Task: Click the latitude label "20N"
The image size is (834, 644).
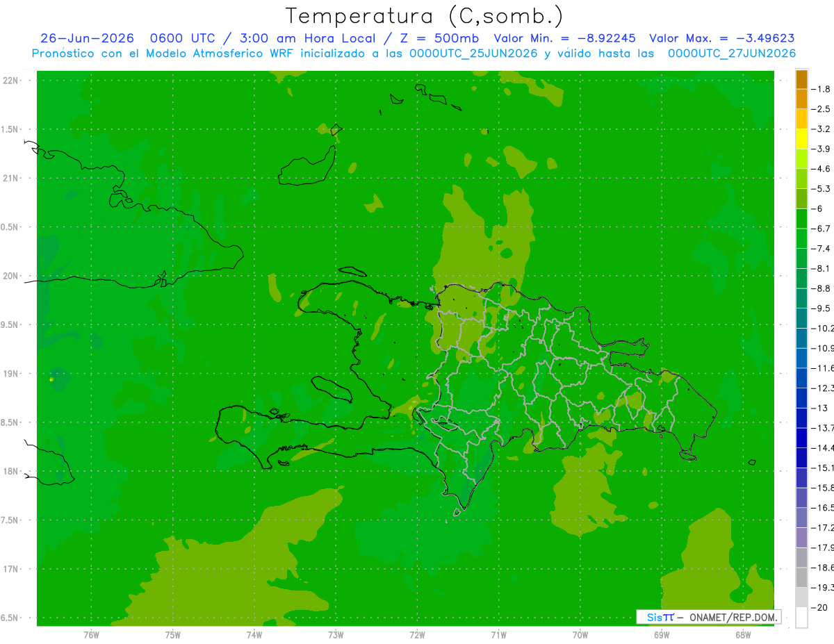Action: click(x=11, y=276)
